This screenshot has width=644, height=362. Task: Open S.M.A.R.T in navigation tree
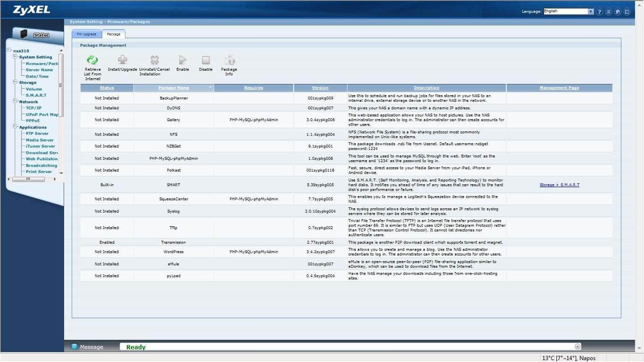click(x=36, y=95)
